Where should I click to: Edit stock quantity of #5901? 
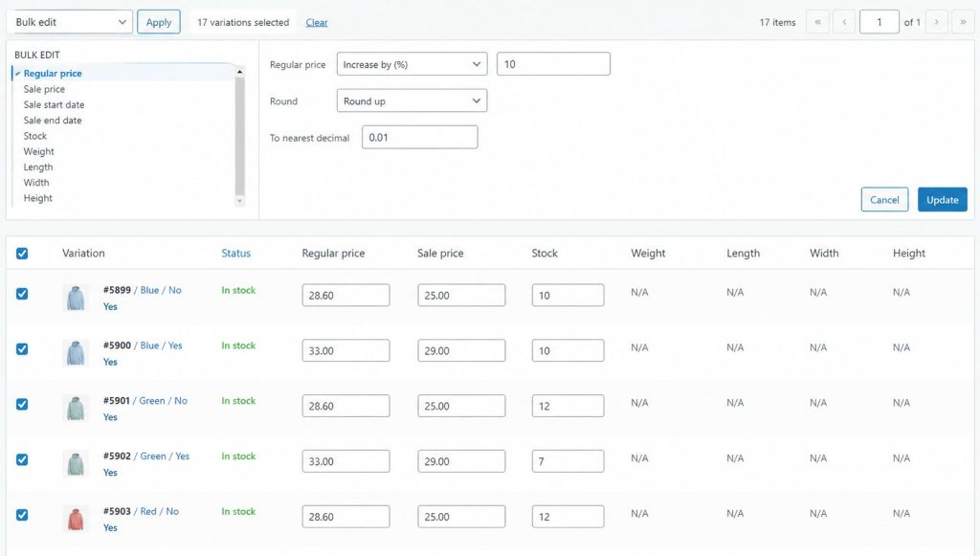[x=568, y=406]
